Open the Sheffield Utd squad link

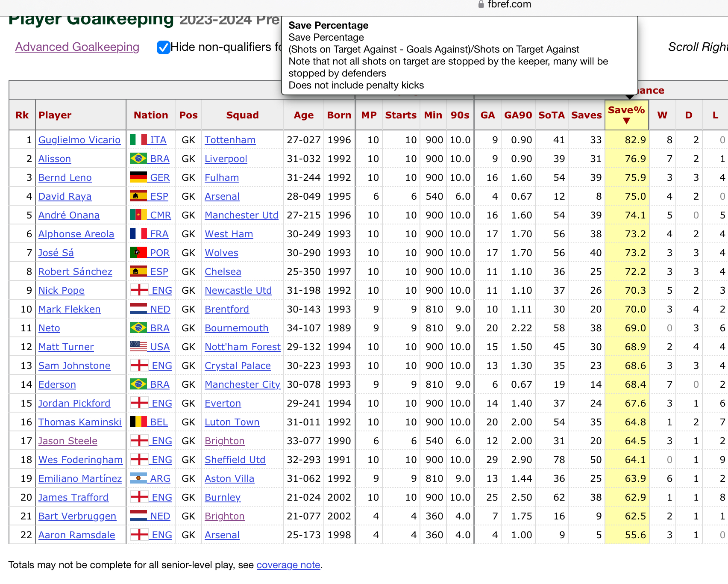(235, 460)
